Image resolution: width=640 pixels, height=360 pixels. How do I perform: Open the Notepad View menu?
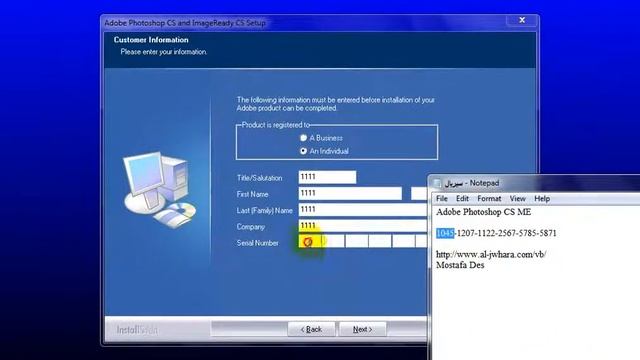coord(518,199)
